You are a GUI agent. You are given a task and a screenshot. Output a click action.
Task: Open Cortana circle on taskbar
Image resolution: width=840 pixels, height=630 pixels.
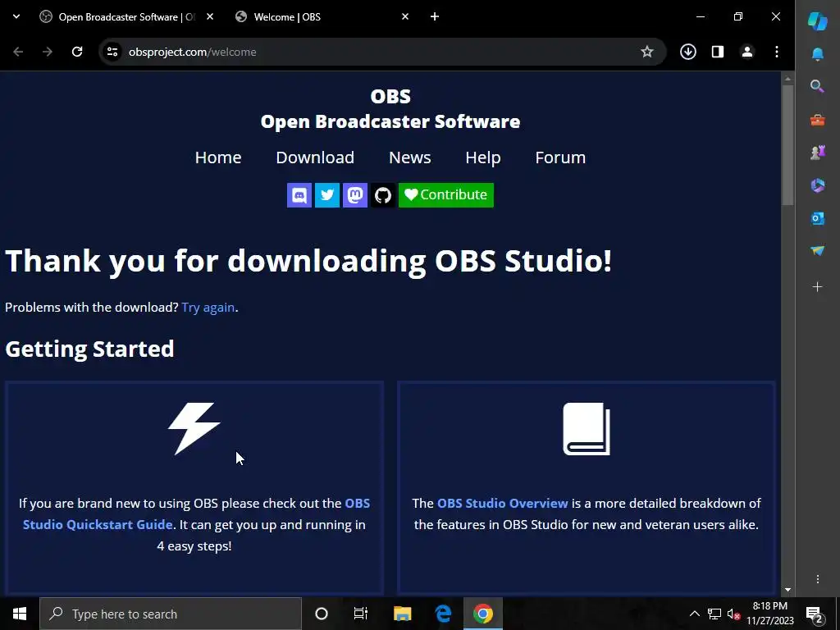pos(322,614)
